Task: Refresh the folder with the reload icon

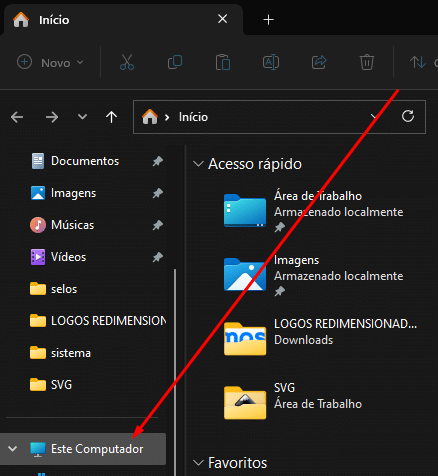Action: [x=408, y=116]
